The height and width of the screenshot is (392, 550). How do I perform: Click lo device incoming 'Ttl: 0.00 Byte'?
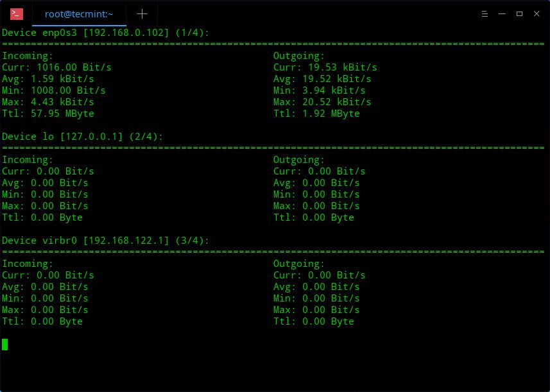click(x=42, y=217)
